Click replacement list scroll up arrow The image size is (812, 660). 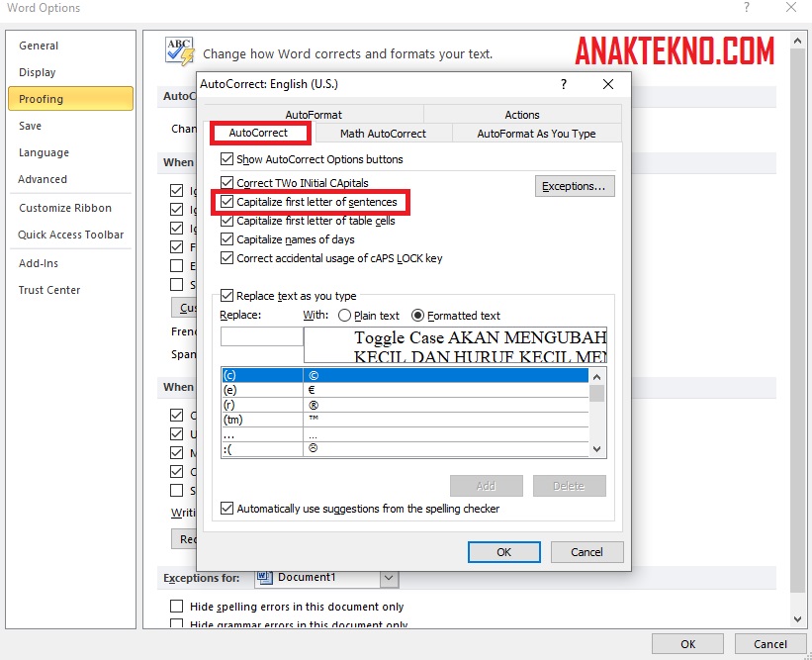[x=597, y=377]
